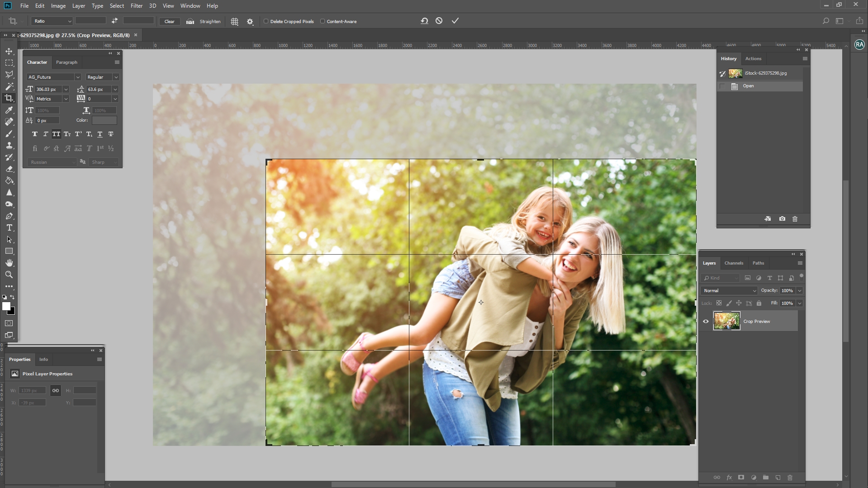This screenshot has width=868, height=488.
Task: Enable Content-Aware crop fill
Action: click(x=323, y=21)
